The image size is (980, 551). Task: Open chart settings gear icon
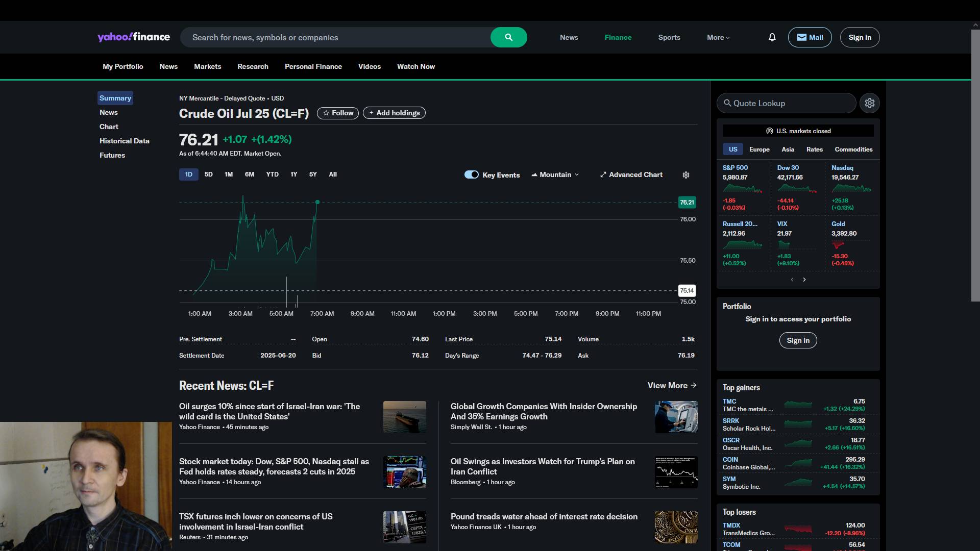coord(686,175)
